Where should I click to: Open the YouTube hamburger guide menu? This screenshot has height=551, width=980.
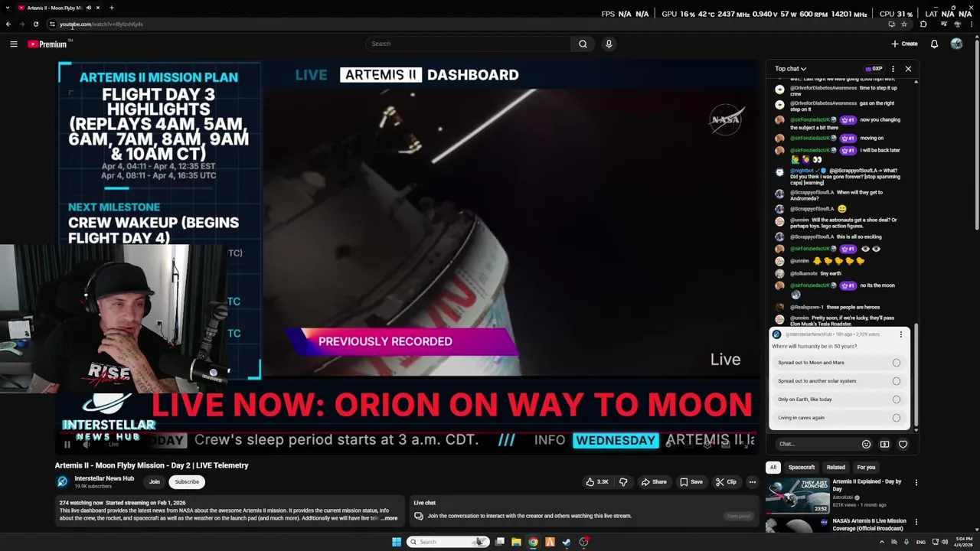14,44
